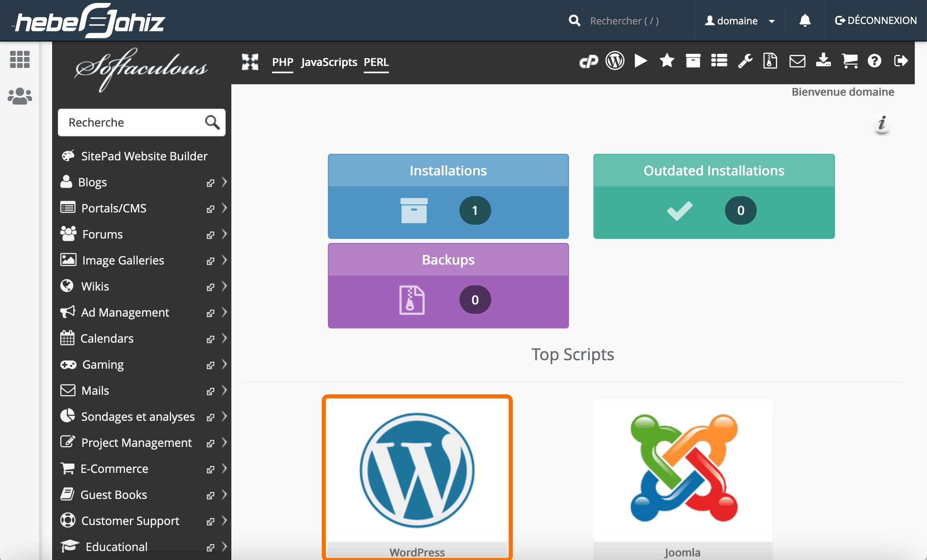
Task: Click the Softaculous logout arrow icon
Action: 901,61
